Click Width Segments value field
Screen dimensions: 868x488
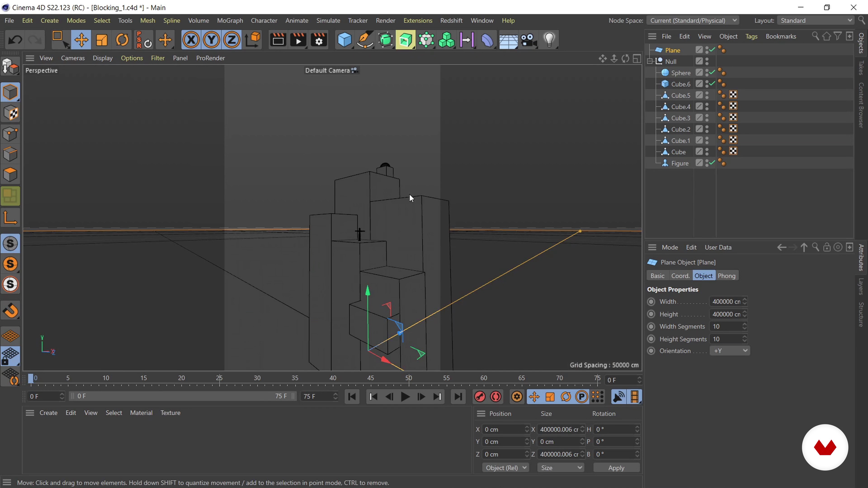click(726, 326)
